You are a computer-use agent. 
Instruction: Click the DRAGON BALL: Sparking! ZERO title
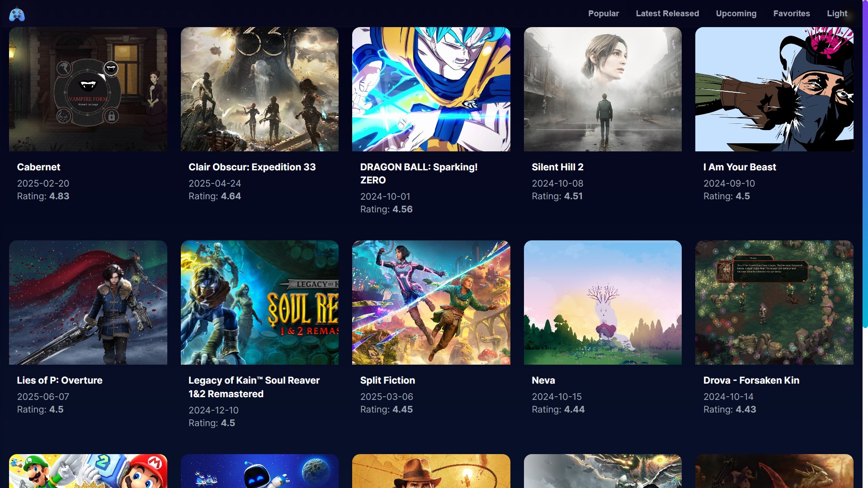click(x=419, y=174)
